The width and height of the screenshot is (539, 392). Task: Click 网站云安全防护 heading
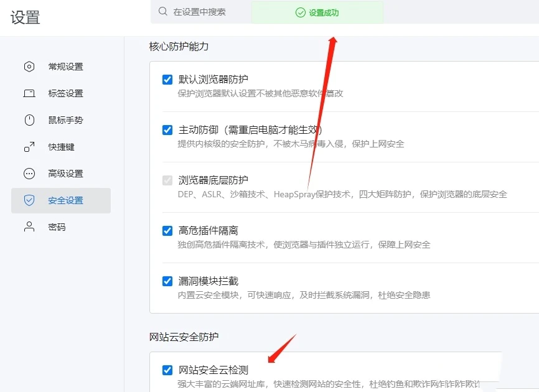[x=184, y=337]
